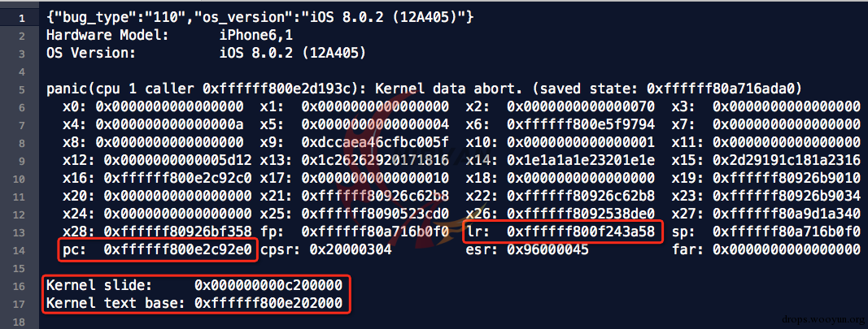
Task: Click the iPhone6,1 model text
Action: [x=256, y=36]
